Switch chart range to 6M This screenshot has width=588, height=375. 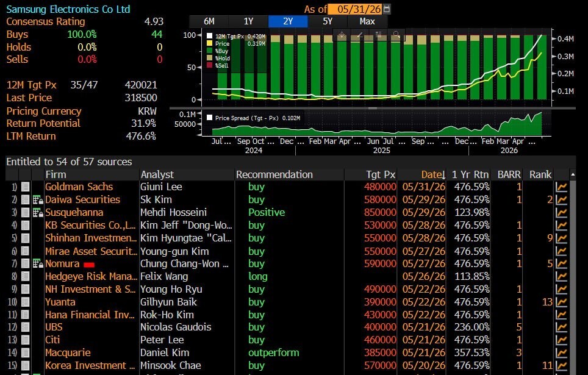point(209,21)
